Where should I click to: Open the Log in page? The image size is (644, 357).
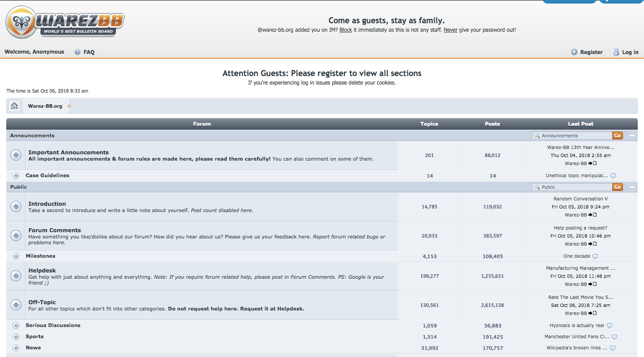point(630,52)
